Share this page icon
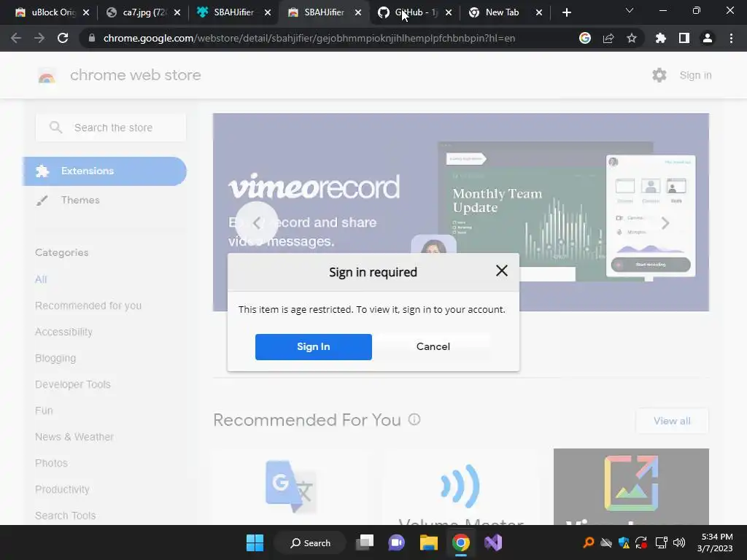747x560 pixels. [x=608, y=38]
